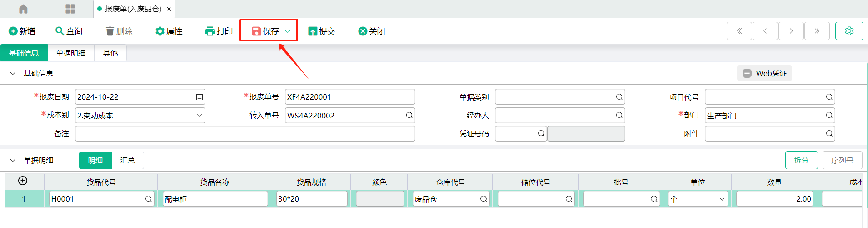Viewport: 868px width, 228px height.
Task: Add a row with the plus circle
Action: tap(23, 181)
